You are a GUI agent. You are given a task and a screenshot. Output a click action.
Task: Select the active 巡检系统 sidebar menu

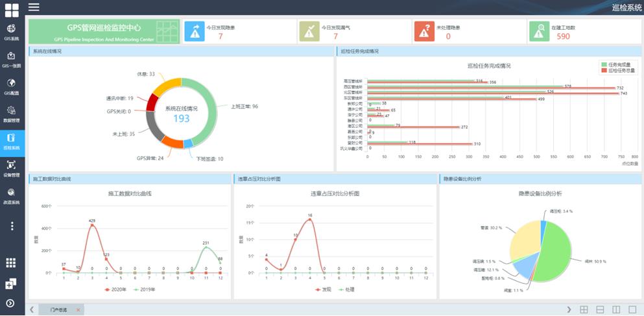[x=12, y=141]
